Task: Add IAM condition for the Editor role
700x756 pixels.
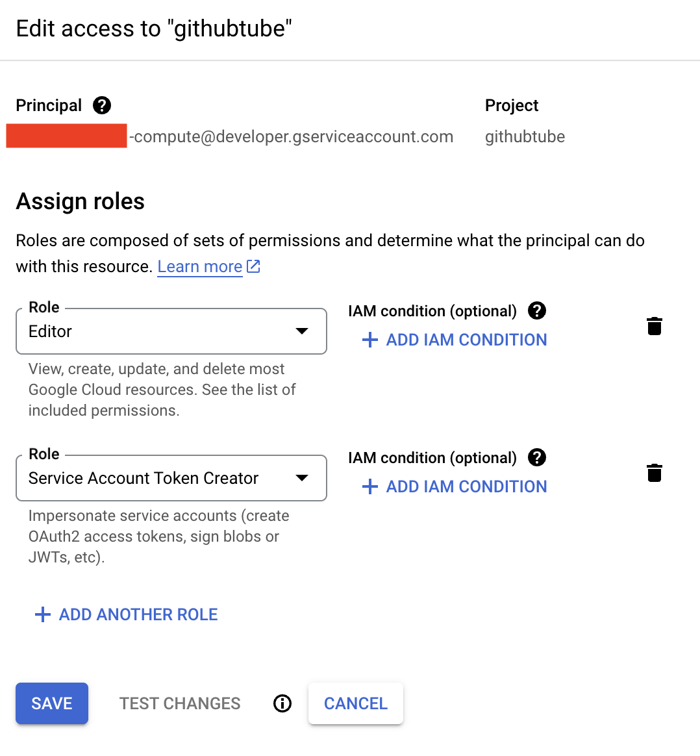Action: pos(455,340)
